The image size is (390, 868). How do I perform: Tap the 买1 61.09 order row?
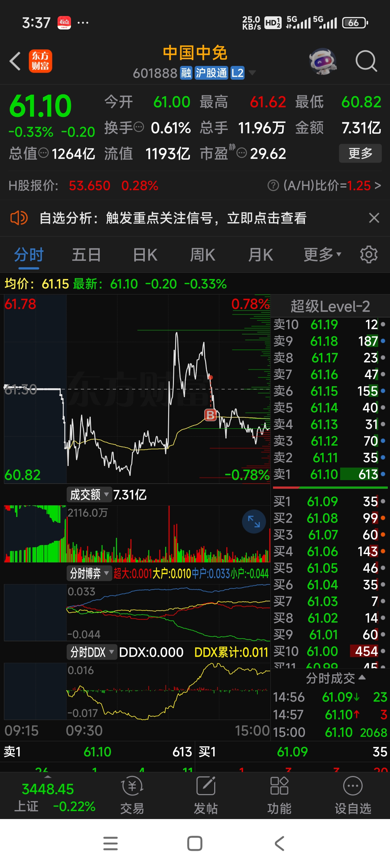pos(330,502)
